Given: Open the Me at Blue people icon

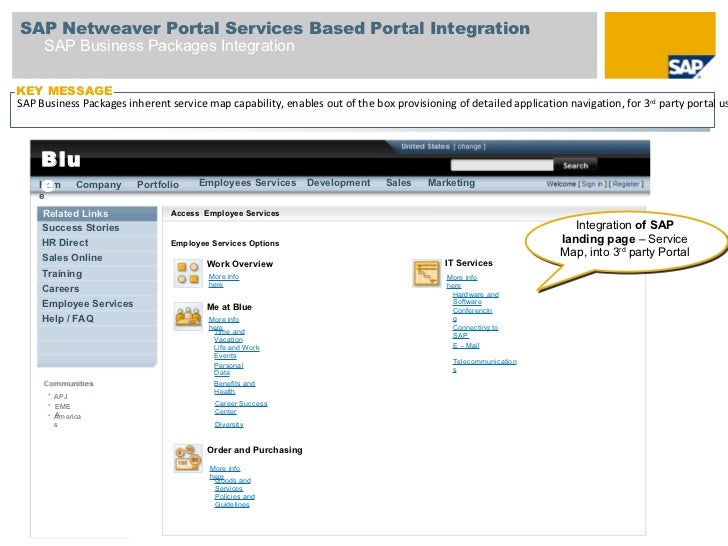Looking at the screenshot, I should (x=188, y=316).
